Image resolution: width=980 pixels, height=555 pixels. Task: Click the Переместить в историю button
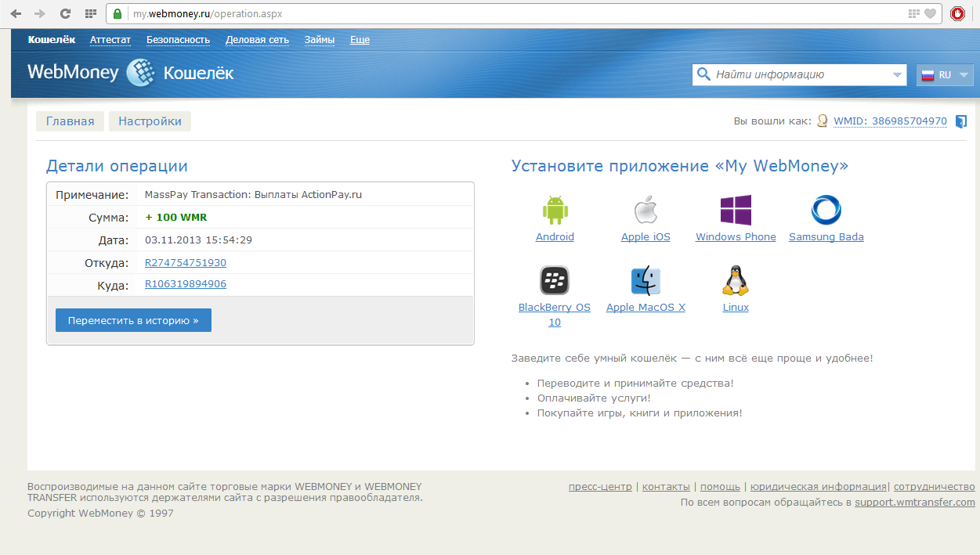click(133, 320)
